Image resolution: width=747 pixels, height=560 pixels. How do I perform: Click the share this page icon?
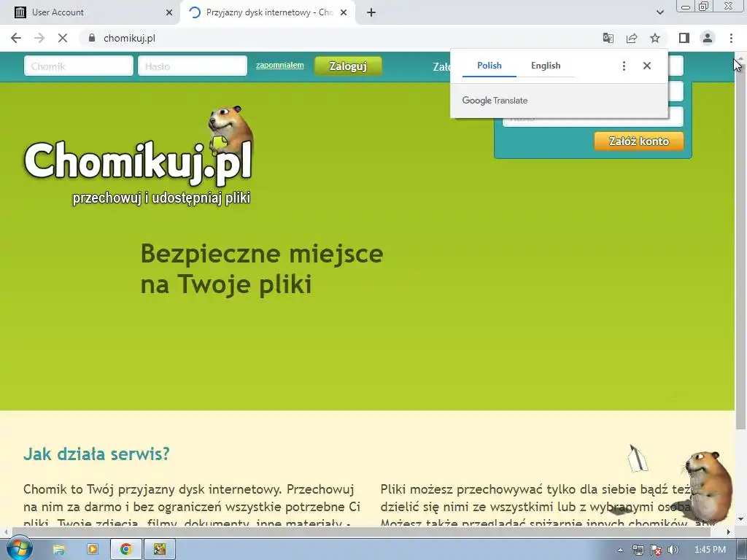(x=632, y=38)
